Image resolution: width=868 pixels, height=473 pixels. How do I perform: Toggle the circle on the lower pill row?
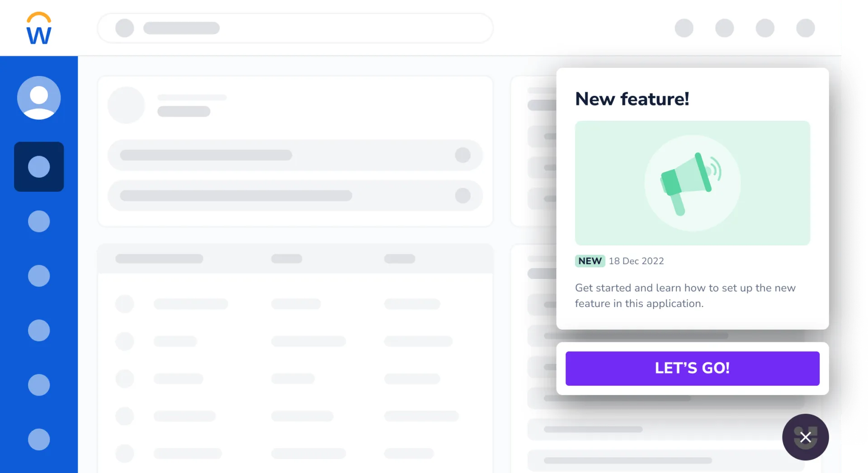[462, 195]
